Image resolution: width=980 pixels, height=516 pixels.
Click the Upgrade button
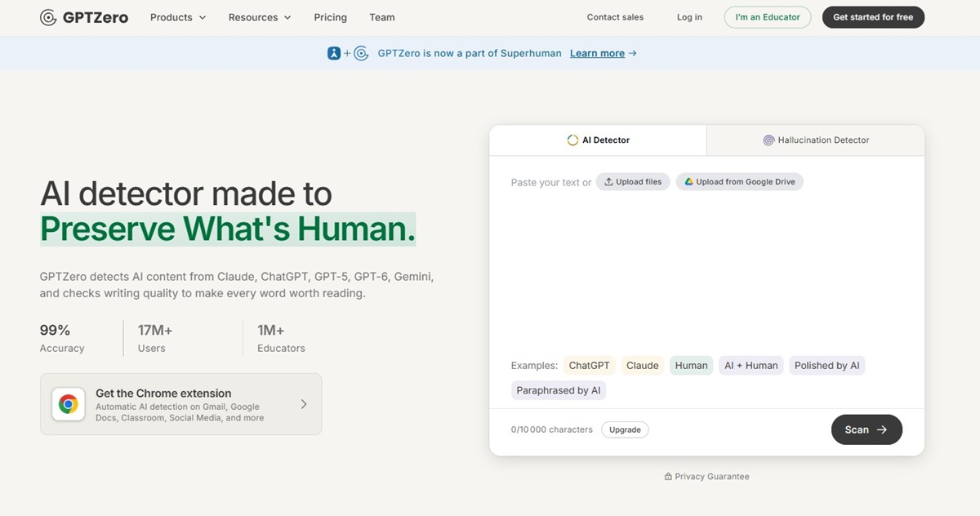tap(625, 429)
